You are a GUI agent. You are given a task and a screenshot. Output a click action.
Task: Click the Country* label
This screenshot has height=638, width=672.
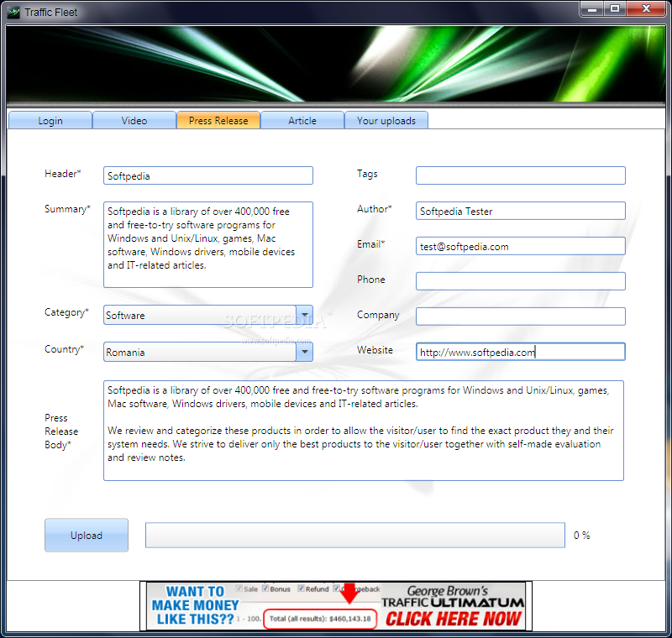point(65,349)
